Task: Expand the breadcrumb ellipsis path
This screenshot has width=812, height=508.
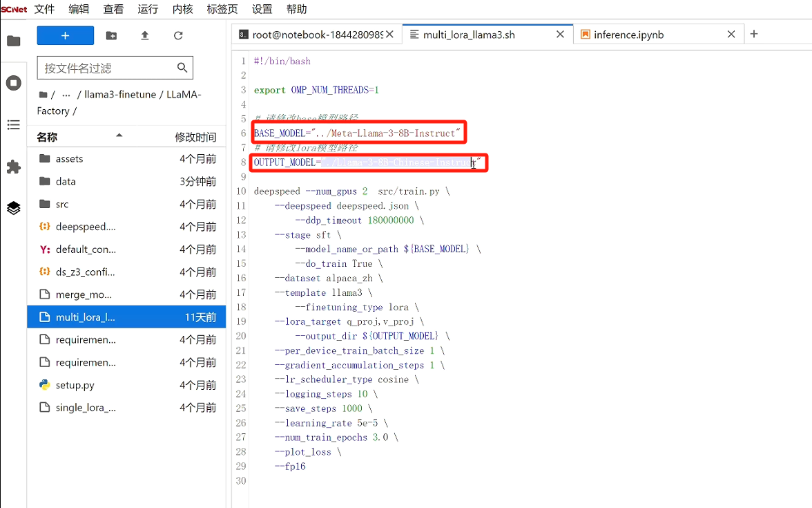Action: [x=66, y=95]
